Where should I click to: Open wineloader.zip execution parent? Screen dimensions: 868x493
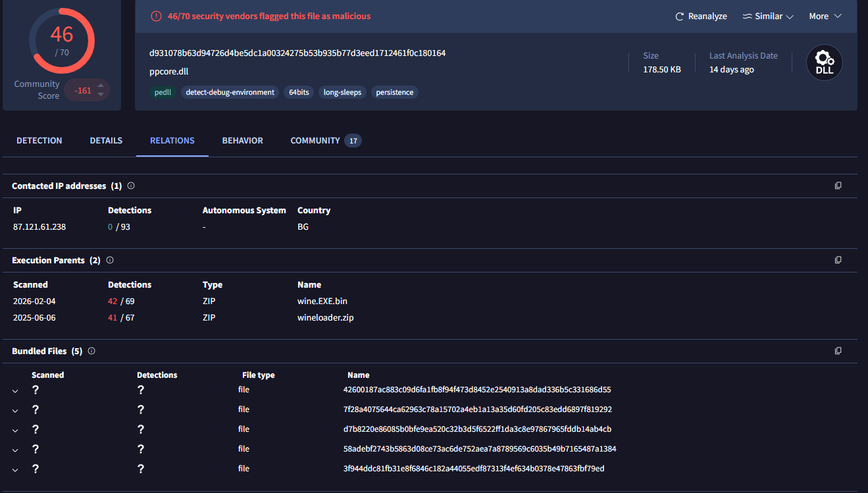coord(326,318)
